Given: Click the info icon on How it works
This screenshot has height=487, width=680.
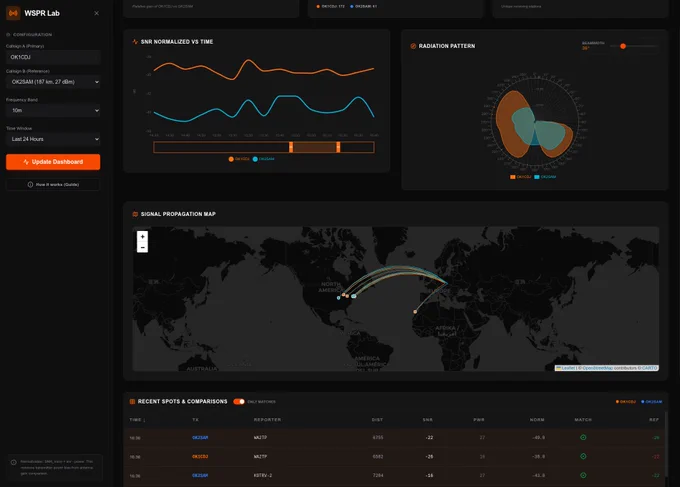Looking at the screenshot, I should pyautogui.click(x=30, y=184).
